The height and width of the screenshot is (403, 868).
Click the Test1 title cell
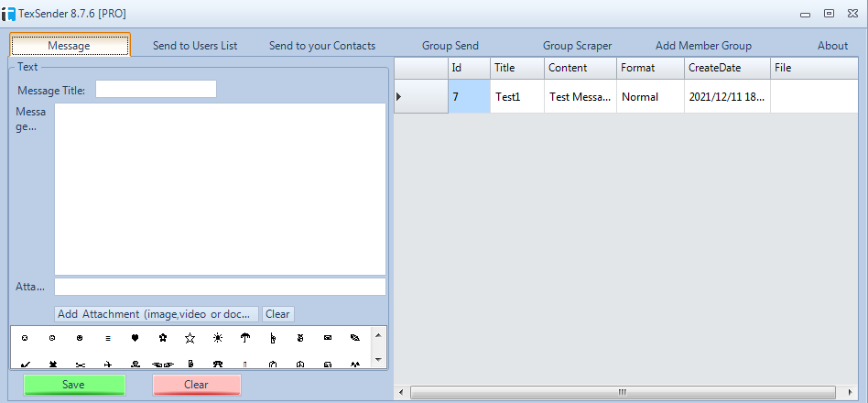(x=517, y=96)
